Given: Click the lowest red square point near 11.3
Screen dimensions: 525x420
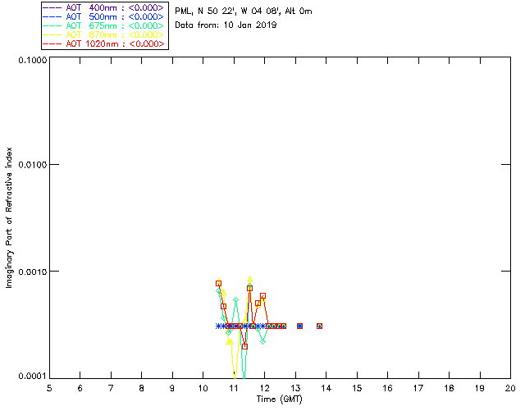Looking at the screenshot, I should point(244,347).
